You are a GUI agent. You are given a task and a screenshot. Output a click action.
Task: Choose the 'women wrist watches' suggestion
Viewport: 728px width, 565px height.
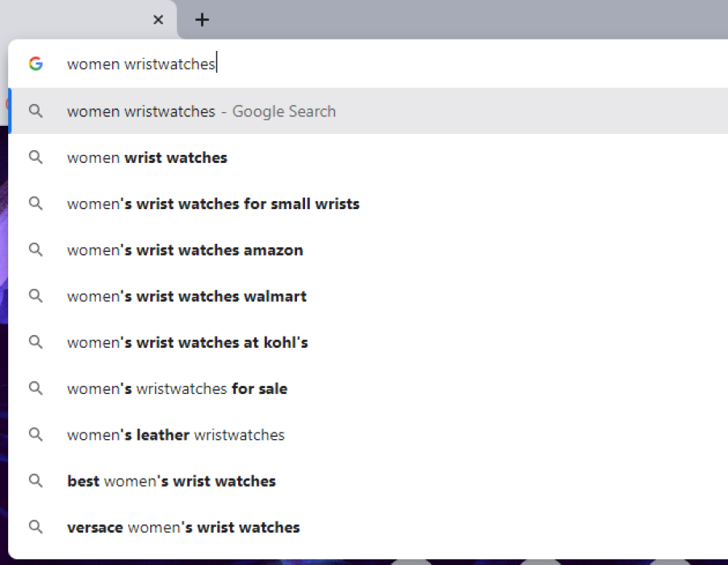tap(368, 157)
